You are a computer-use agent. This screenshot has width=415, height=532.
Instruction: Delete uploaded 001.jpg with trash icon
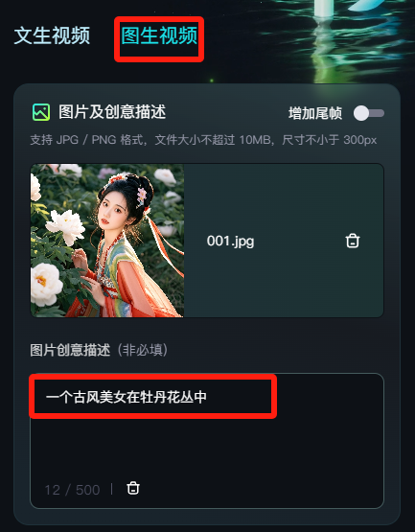[353, 241]
